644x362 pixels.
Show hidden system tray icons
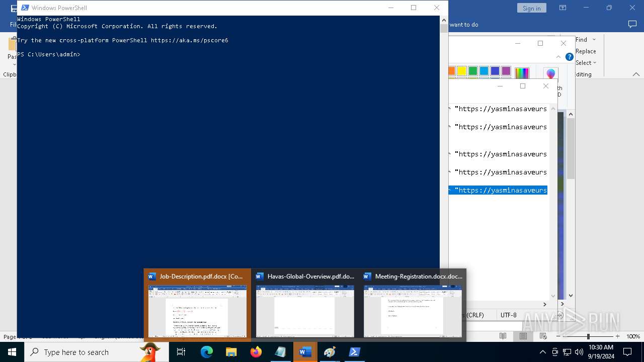coord(542,352)
